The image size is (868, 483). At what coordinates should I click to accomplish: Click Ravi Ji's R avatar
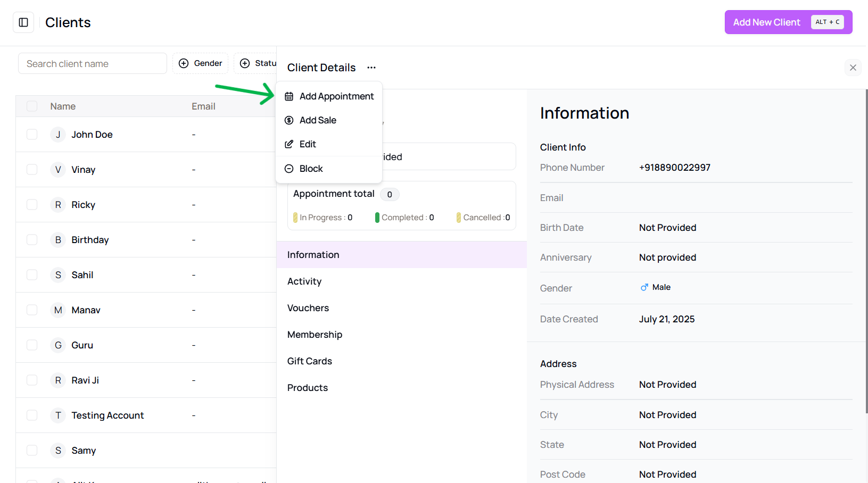pos(58,380)
